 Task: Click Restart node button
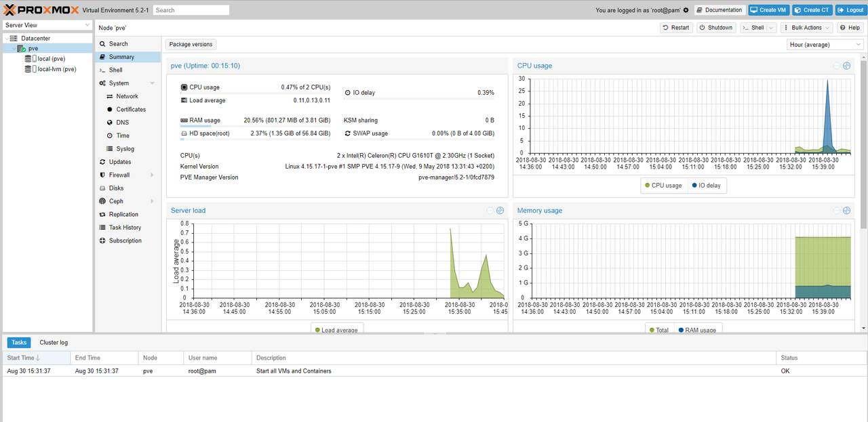coord(676,28)
